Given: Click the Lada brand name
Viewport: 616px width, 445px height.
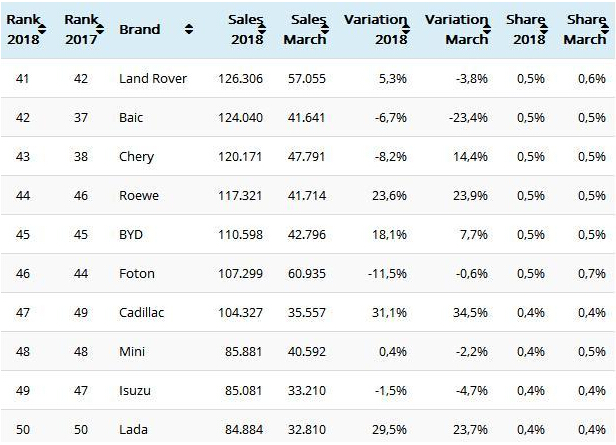Looking at the screenshot, I should pos(132,430).
